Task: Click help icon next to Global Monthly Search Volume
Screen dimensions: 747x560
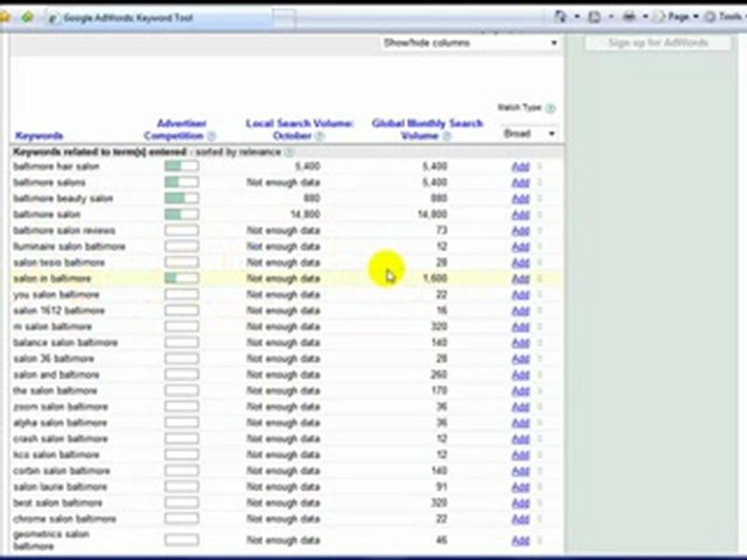Action: tap(447, 136)
